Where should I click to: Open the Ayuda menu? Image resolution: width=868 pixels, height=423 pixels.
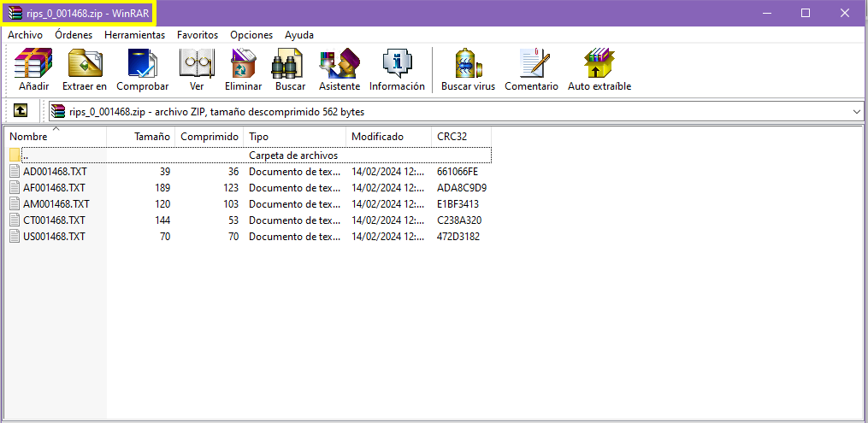click(x=299, y=35)
